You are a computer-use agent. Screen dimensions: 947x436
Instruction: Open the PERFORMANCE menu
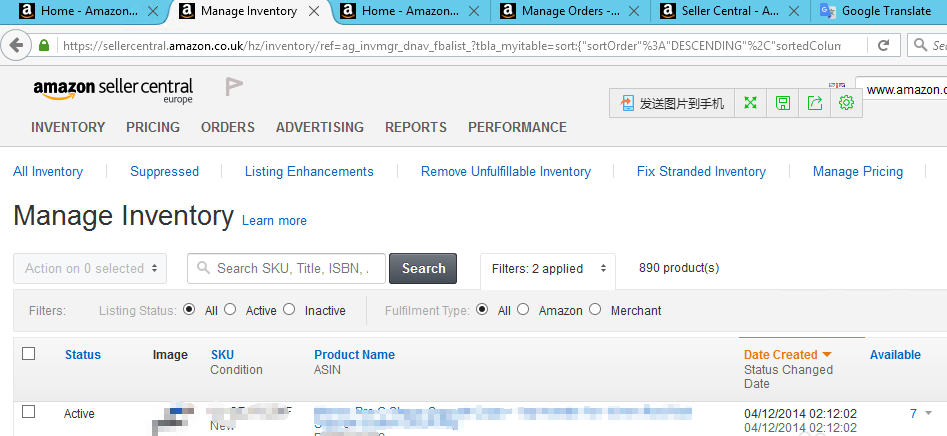518,127
